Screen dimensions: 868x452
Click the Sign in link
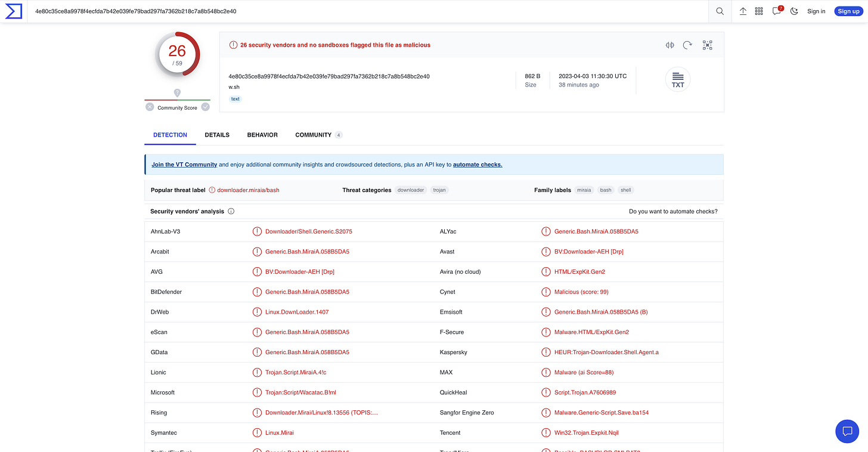coord(816,11)
